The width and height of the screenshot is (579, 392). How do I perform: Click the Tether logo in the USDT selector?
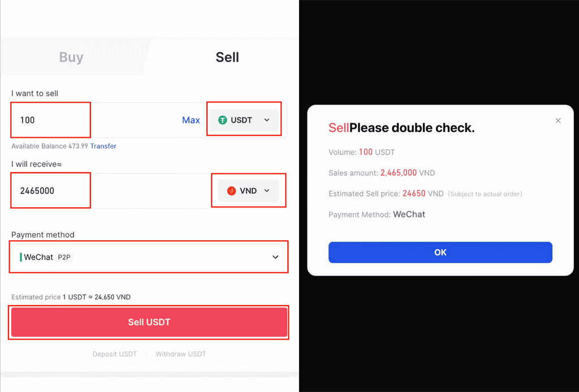click(223, 120)
